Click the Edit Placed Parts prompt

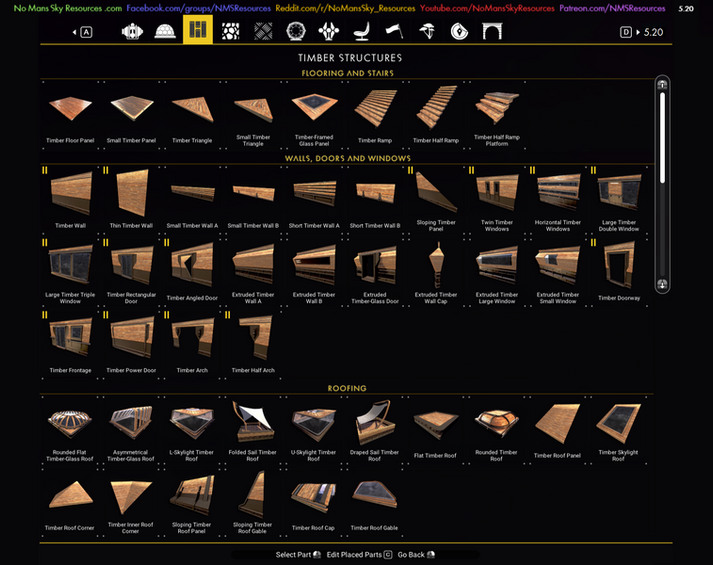[x=359, y=555]
